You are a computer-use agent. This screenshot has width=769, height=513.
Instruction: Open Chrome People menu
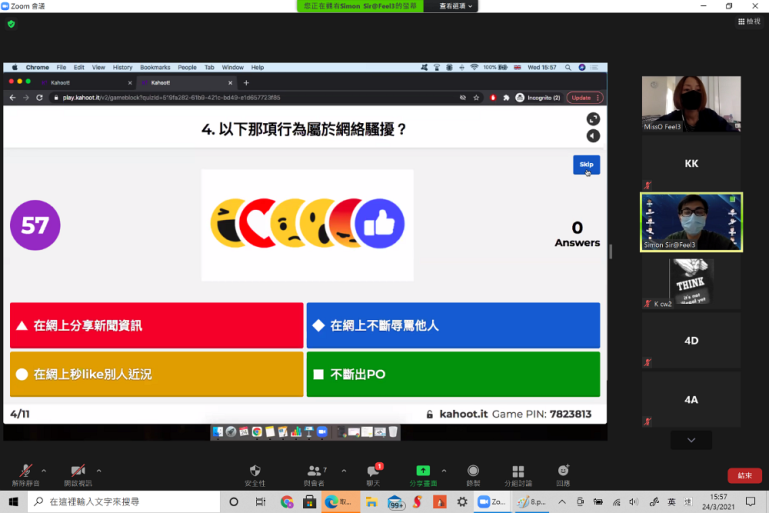tap(187, 67)
